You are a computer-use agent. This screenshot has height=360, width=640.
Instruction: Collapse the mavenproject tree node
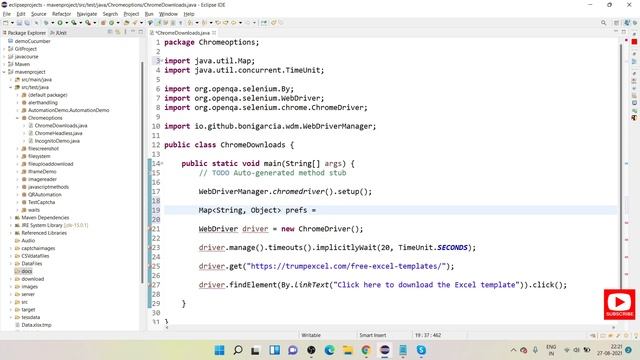tap(4, 72)
